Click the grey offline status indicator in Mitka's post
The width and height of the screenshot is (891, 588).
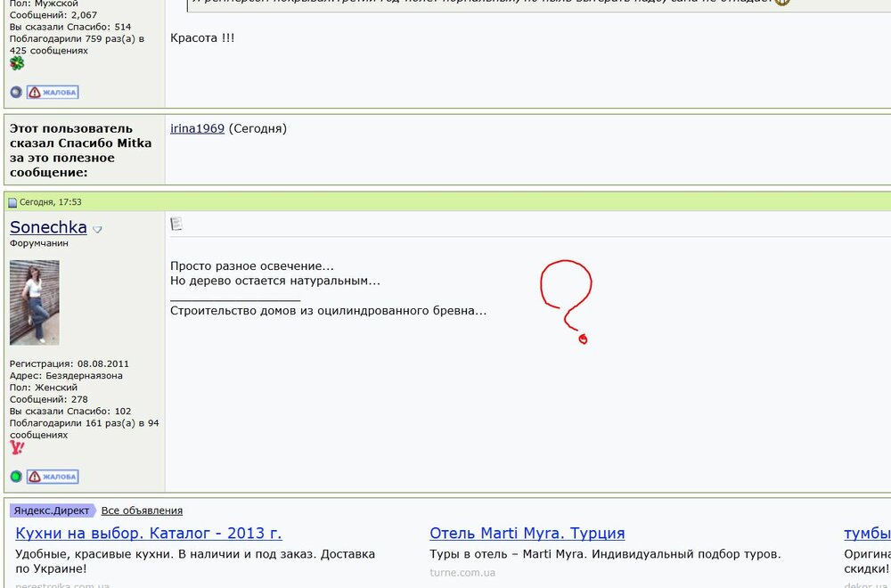click(16, 92)
